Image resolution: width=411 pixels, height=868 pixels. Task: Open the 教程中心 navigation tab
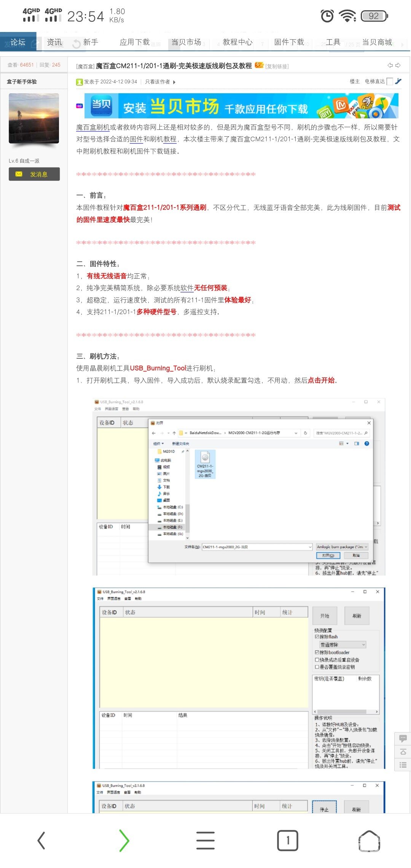click(237, 42)
